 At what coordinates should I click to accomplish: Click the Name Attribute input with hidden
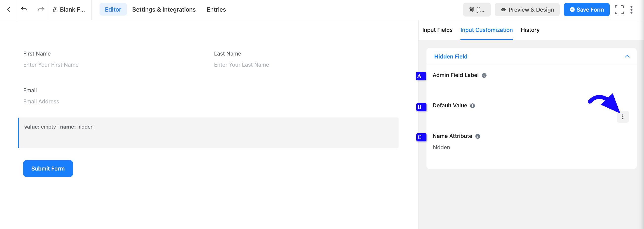pyautogui.click(x=531, y=147)
